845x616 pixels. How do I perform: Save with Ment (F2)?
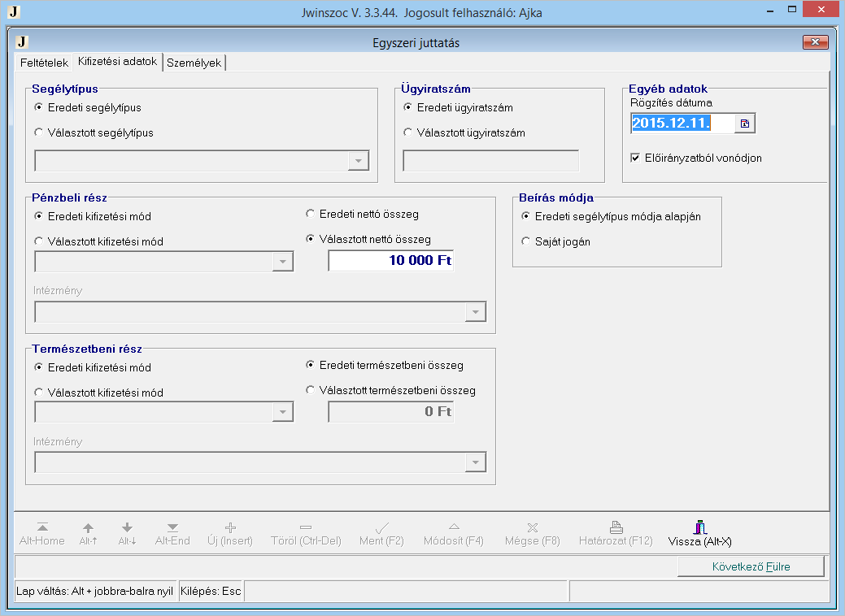coord(381,534)
